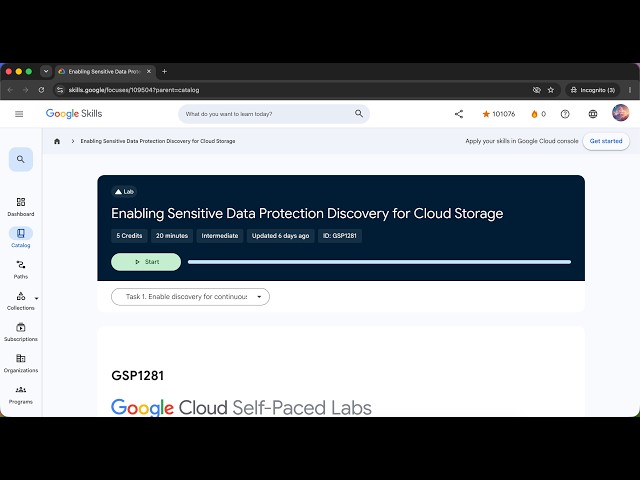Image resolution: width=640 pixels, height=480 pixels.
Task: Click the tracking protection eye icon
Action: 537,90
